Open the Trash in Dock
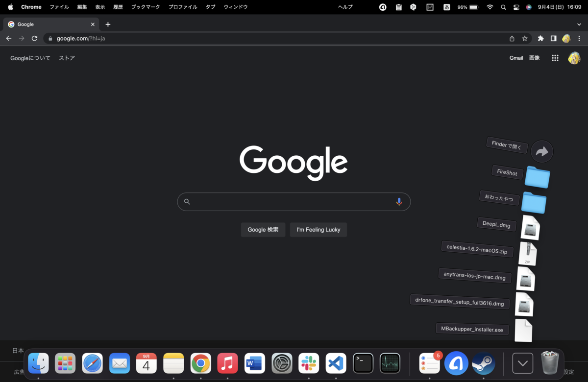The image size is (588, 382). tap(549, 363)
